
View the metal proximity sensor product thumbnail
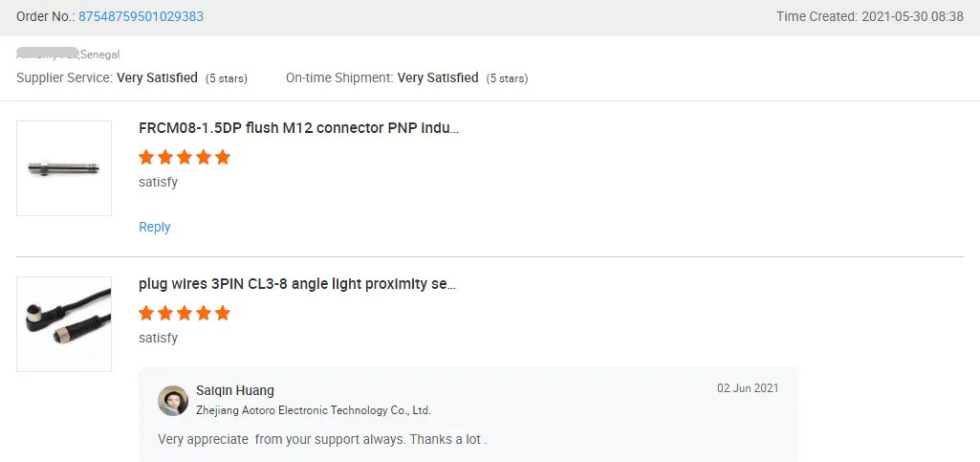click(x=64, y=168)
